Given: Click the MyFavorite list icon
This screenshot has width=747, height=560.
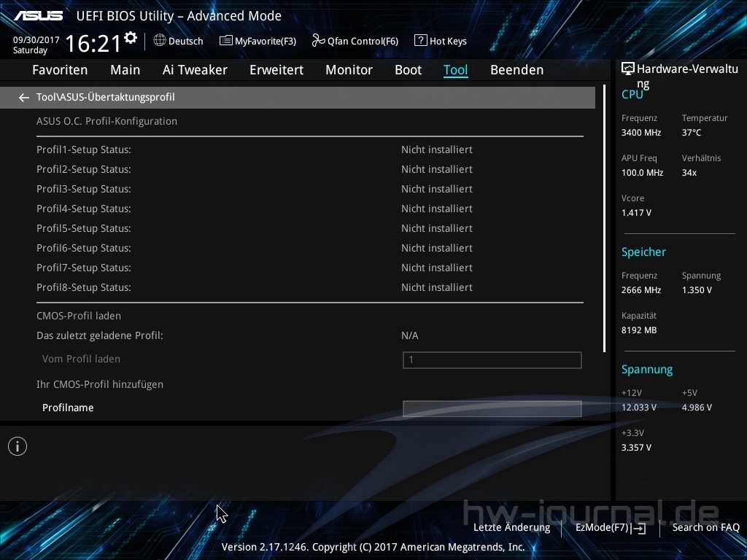Looking at the screenshot, I should pyautogui.click(x=226, y=41).
